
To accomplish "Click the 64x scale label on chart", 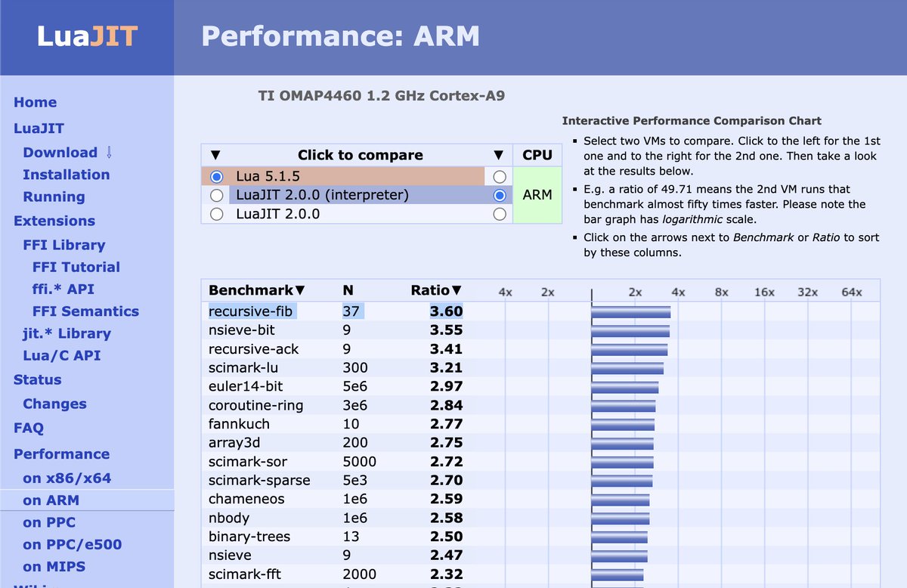I will click(852, 292).
